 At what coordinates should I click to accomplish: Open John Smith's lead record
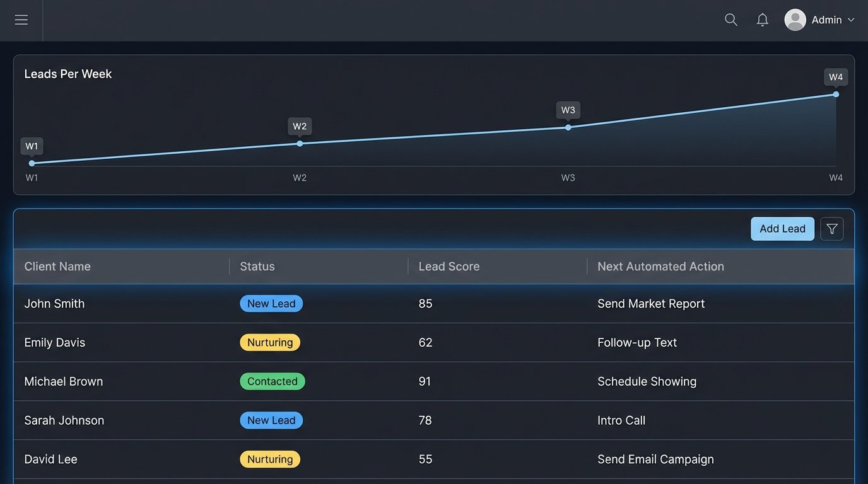click(54, 304)
